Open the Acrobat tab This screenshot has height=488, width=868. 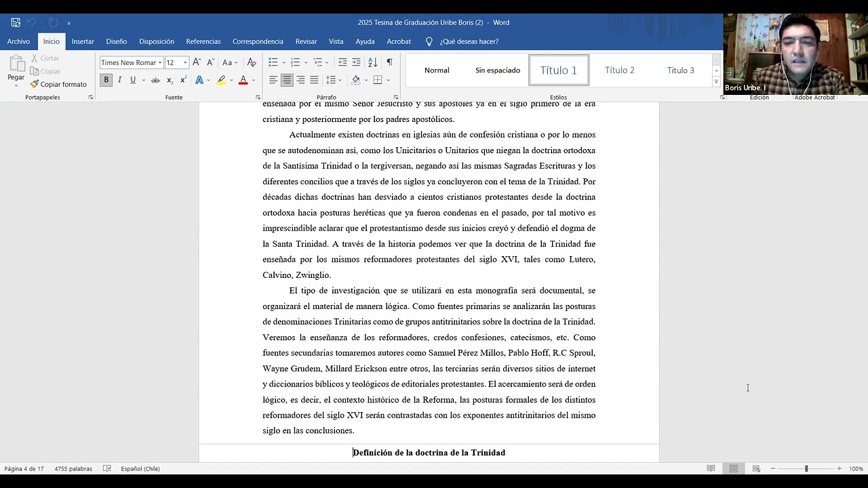click(399, 41)
